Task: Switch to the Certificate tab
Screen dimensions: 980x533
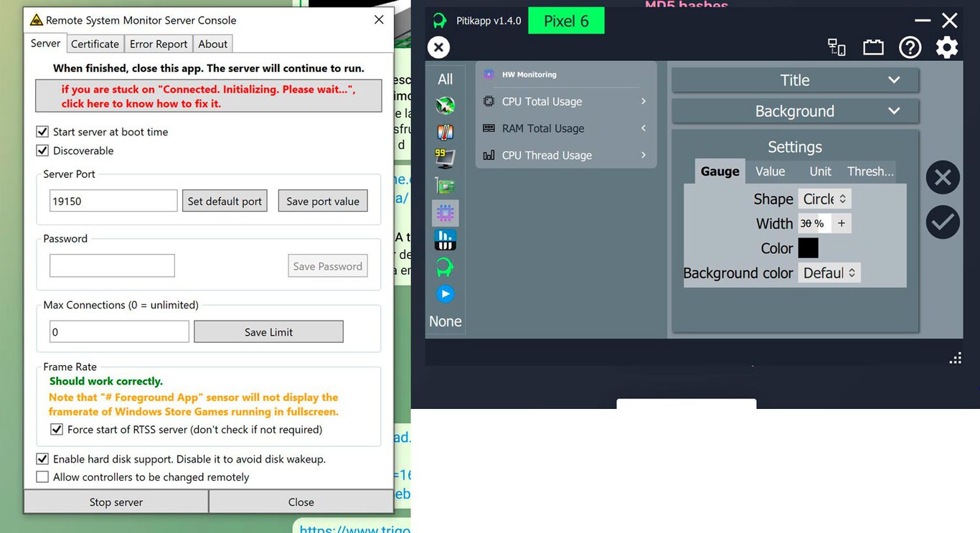Action: click(95, 43)
